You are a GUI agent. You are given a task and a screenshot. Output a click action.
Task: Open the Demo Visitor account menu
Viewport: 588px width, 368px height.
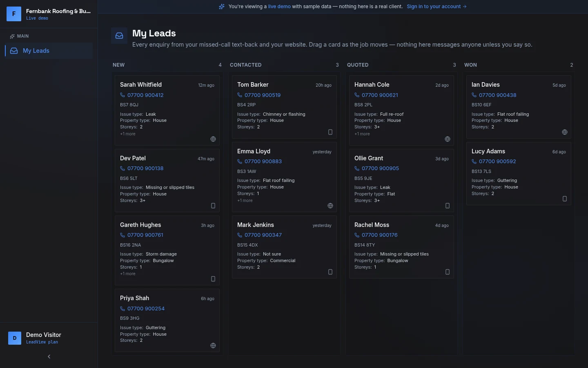point(49,338)
